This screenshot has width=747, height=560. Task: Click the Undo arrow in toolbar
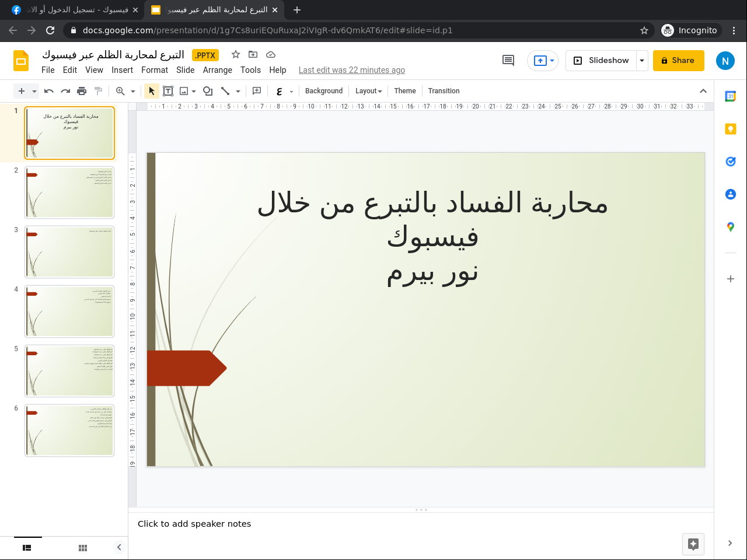pos(49,91)
